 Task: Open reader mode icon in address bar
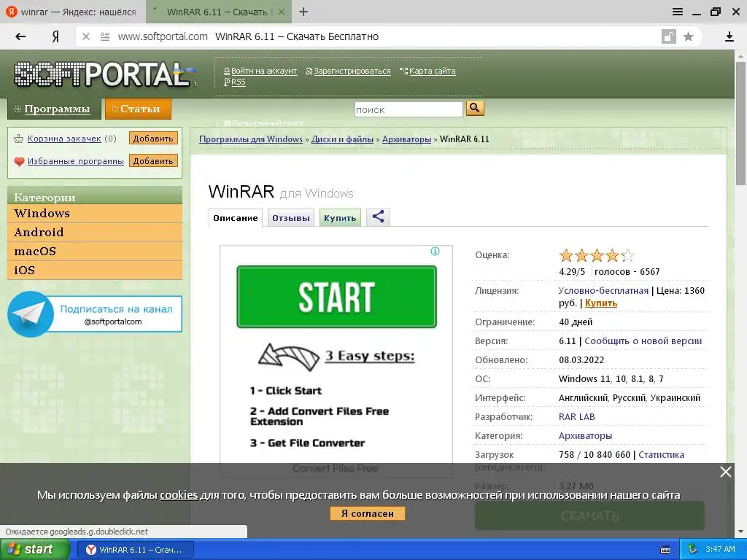click(x=105, y=36)
